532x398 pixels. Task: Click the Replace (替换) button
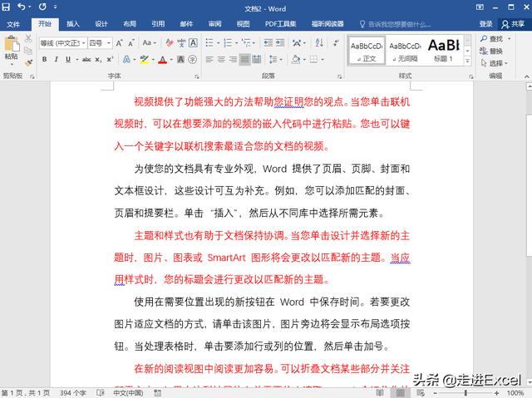[491, 51]
